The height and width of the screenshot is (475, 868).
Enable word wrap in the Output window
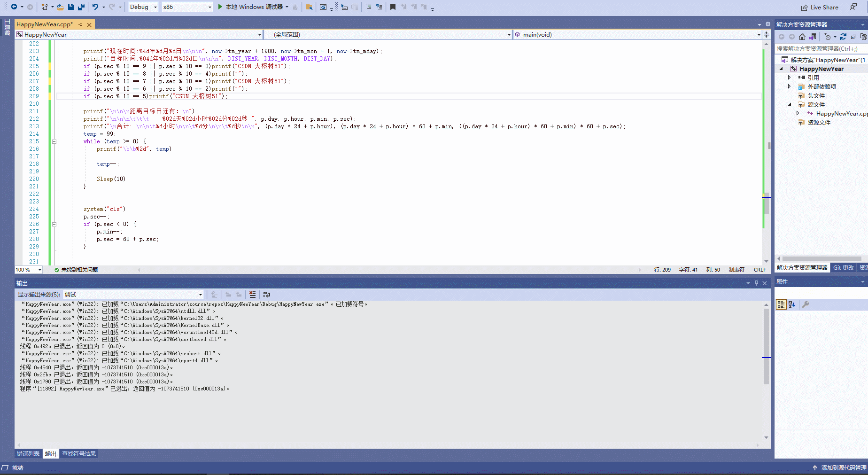click(266, 295)
